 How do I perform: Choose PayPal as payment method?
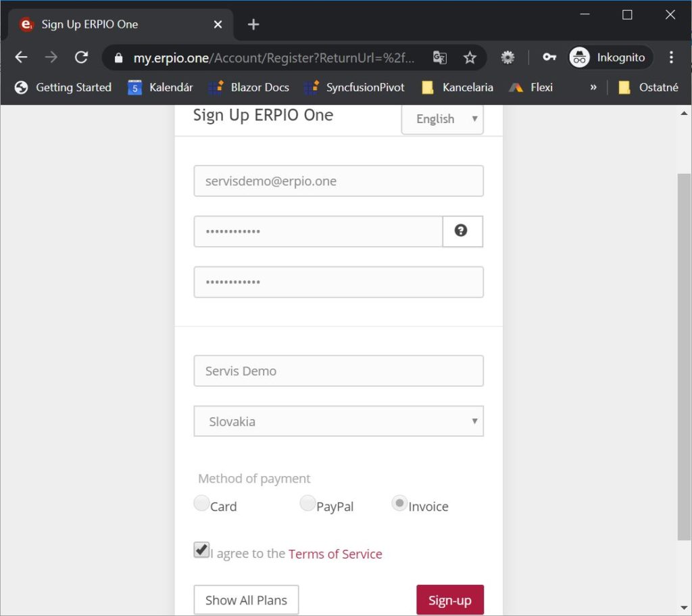[307, 504]
